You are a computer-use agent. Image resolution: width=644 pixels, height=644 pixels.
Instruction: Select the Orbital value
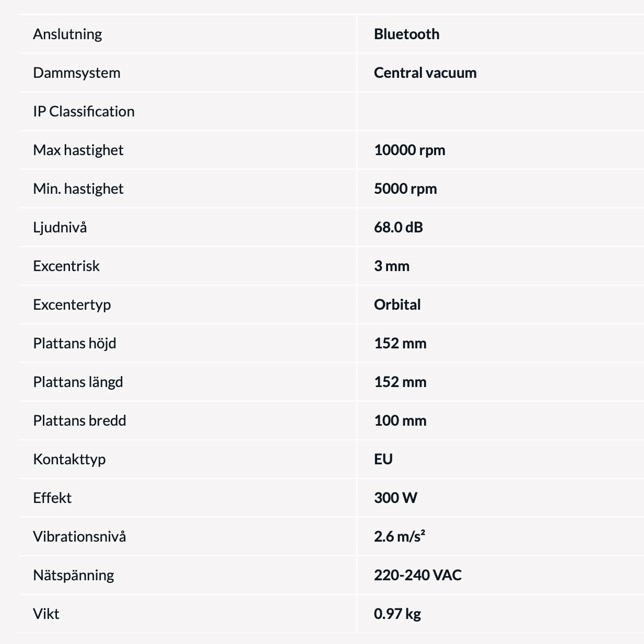point(397,305)
